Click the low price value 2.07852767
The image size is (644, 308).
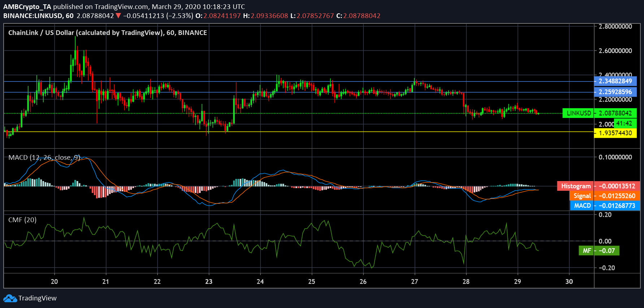tap(315, 16)
